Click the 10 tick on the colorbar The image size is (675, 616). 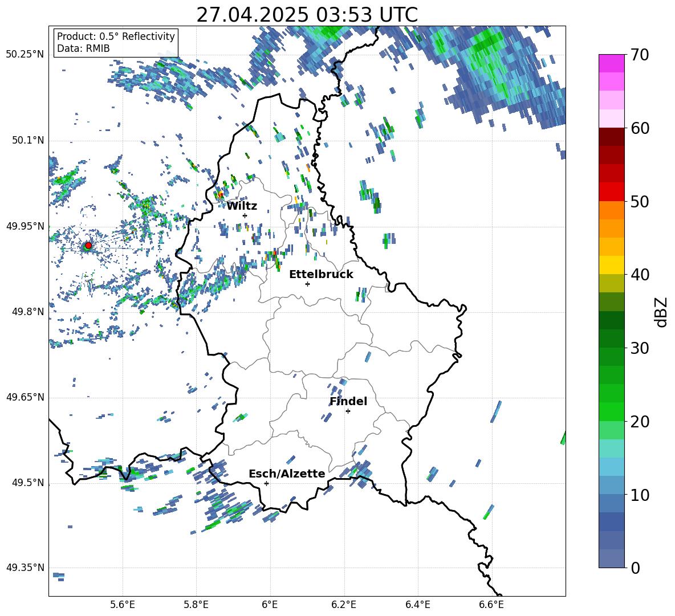(640, 495)
